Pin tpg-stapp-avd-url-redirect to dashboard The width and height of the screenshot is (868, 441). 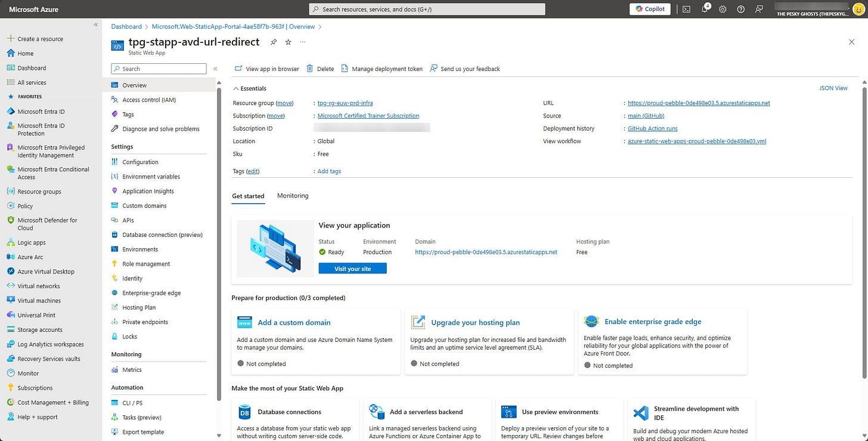274,42
